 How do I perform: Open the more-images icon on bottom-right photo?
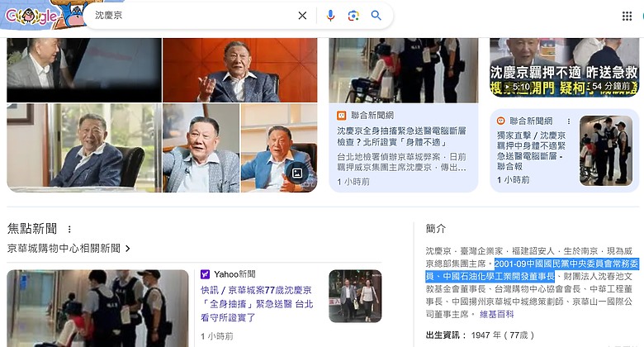point(297,173)
